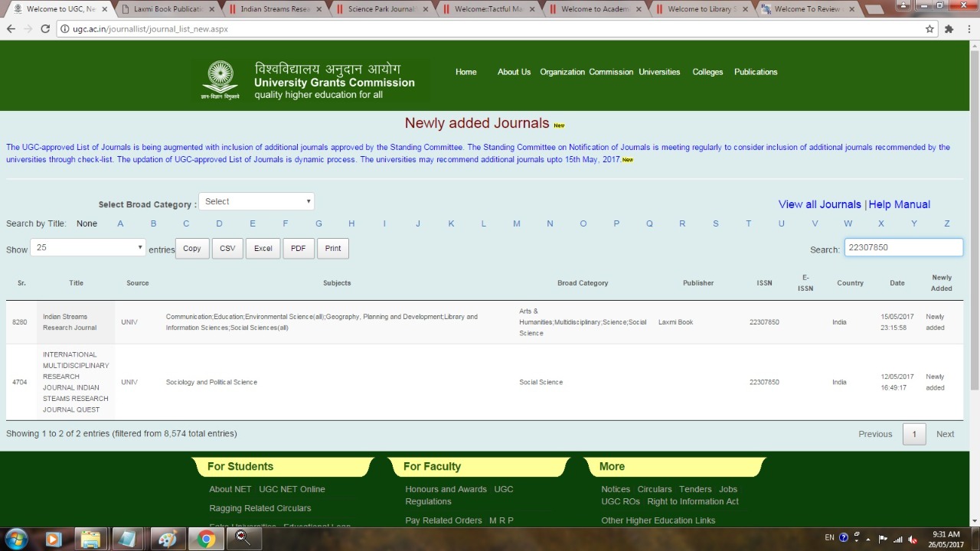Open the Help Manual link
980x551 pixels.
pos(900,204)
